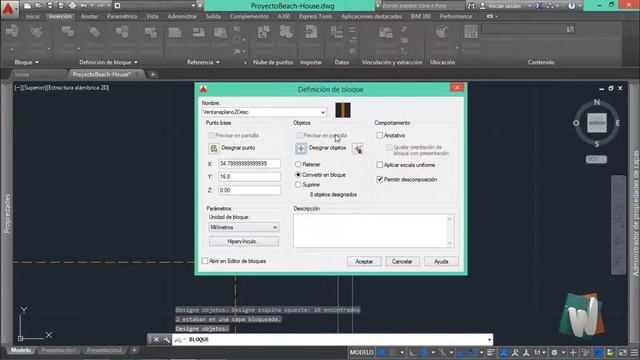Click the Designar objetos selection icon
This screenshot has width=640, height=360.
[x=301, y=149]
